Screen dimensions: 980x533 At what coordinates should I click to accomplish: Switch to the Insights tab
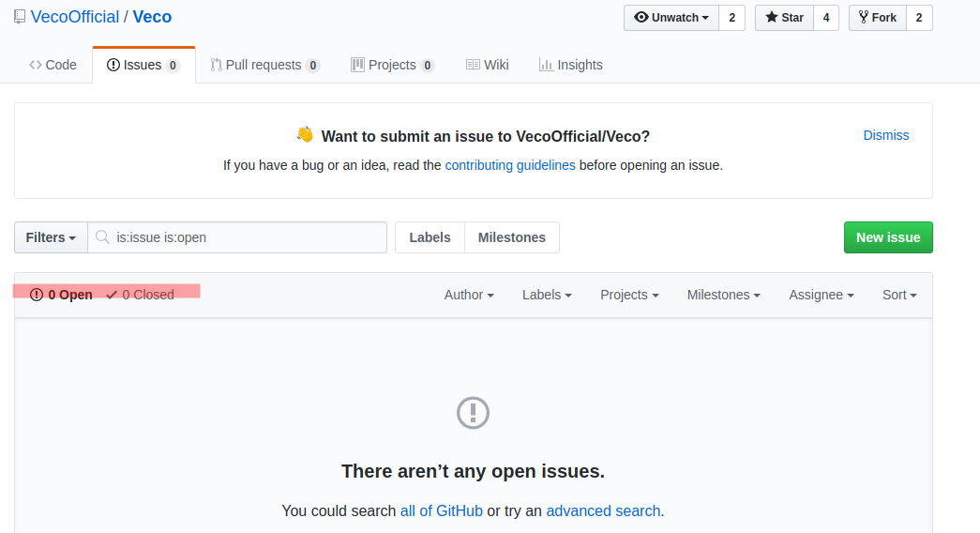570,65
